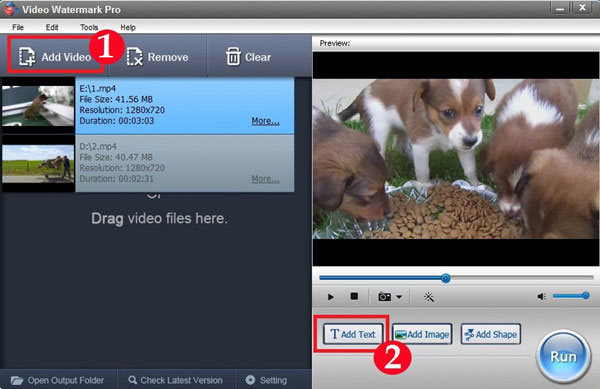This screenshot has width=600, height=389.
Task: Open Output Folder
Action: click(57, 380)
